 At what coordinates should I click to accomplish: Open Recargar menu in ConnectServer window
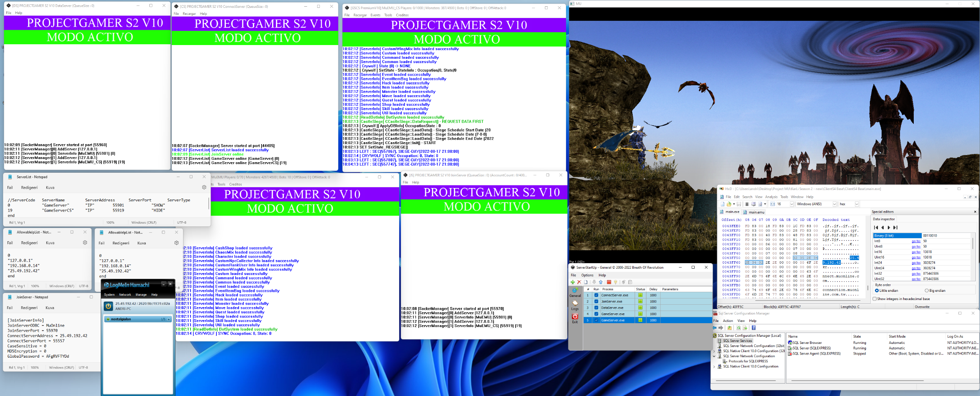tap(189, 14)
